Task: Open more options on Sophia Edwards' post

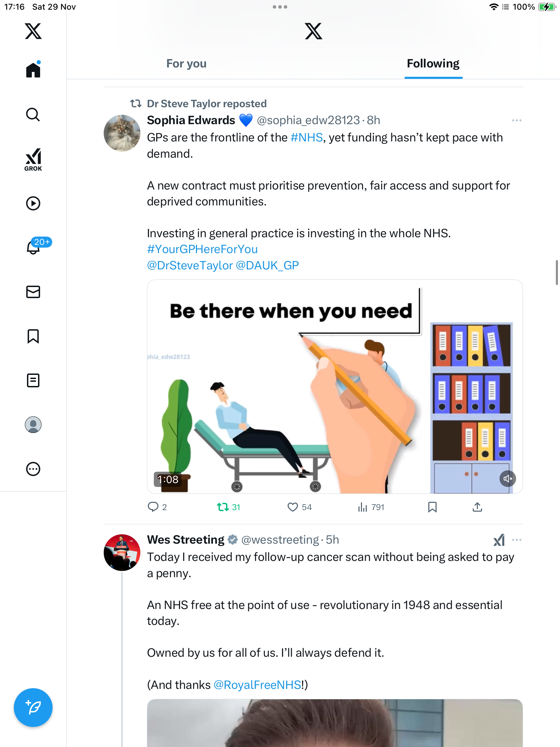Action: point(516,120)
